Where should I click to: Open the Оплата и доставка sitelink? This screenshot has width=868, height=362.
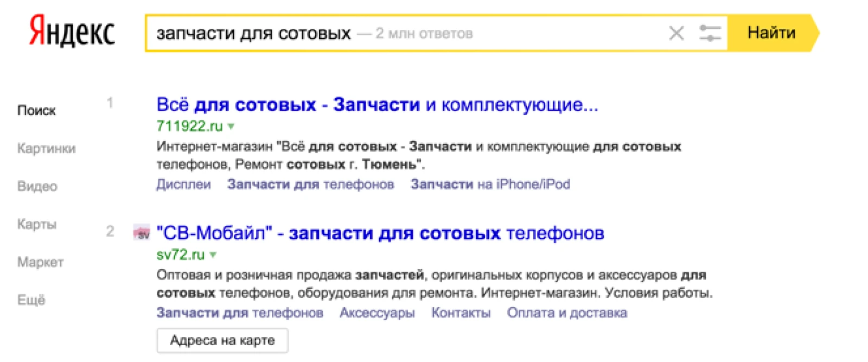coord(567,313)
